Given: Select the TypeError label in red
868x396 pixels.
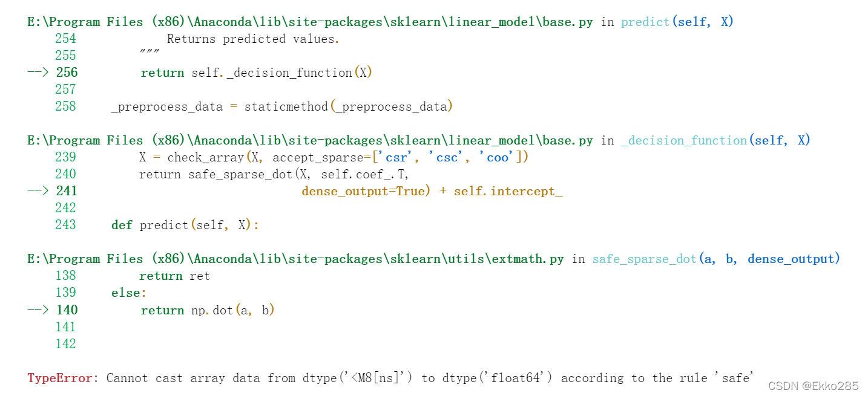Looking at the screenshot, I should [59, 377].
